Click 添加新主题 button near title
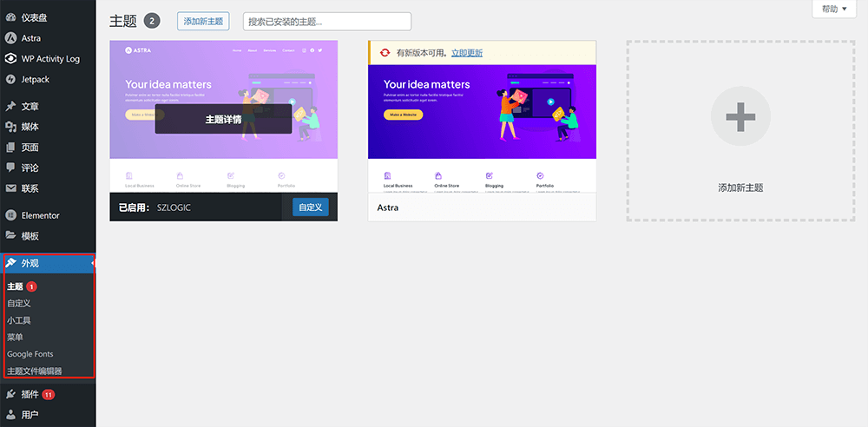The height and width of the screenshot is (427, 868). [x=203, y=22]
